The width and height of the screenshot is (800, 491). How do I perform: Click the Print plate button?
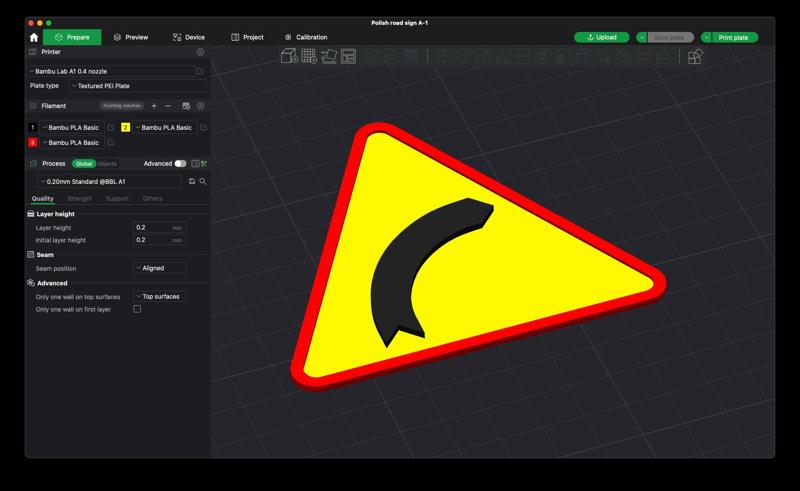click(732, 37)
